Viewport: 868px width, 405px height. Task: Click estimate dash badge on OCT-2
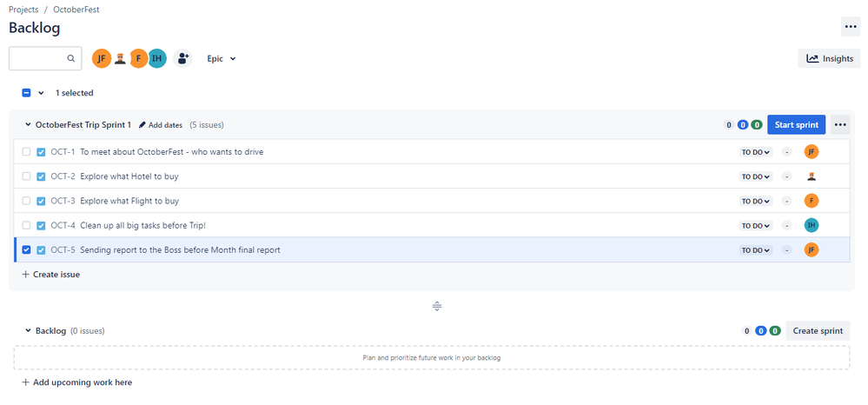(x=786, y=176)
